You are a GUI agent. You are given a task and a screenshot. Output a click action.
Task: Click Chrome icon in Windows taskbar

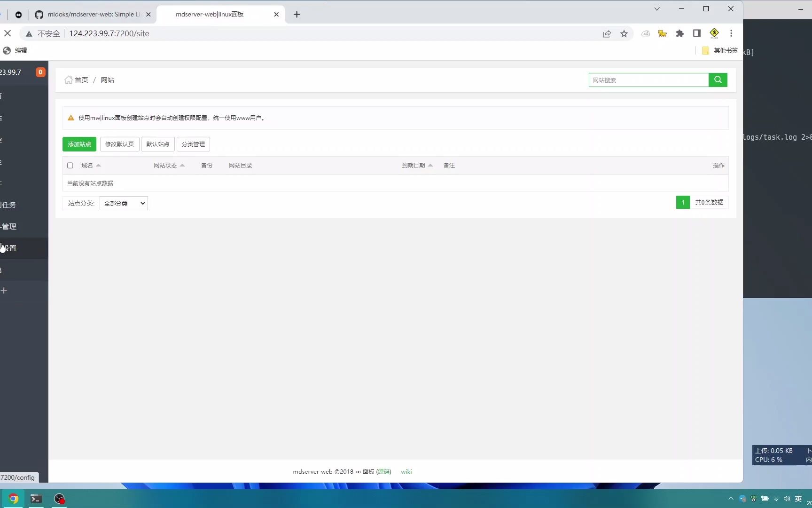[x=13, y=499]
